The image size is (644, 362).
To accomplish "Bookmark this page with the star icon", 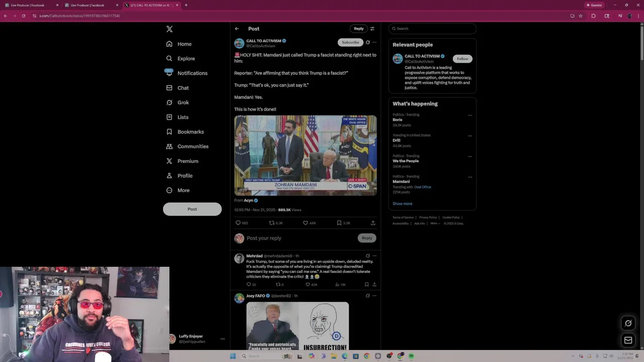I will (x=581, y=16).
